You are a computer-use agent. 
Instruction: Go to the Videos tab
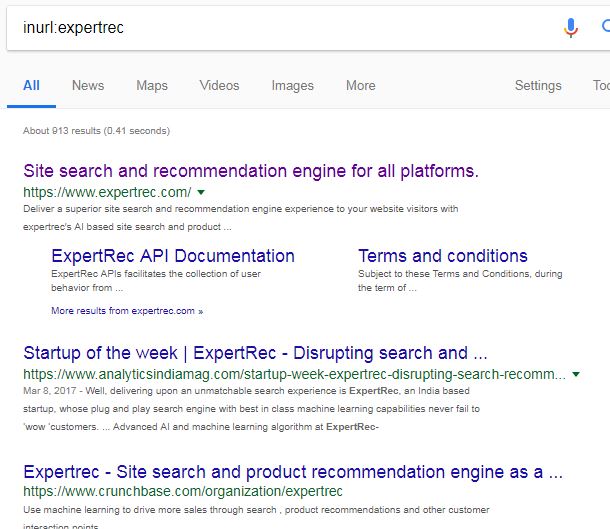tap(219, 85)
